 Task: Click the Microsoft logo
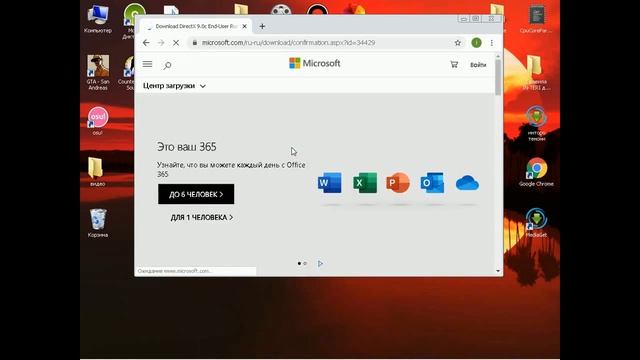[315, 63]
